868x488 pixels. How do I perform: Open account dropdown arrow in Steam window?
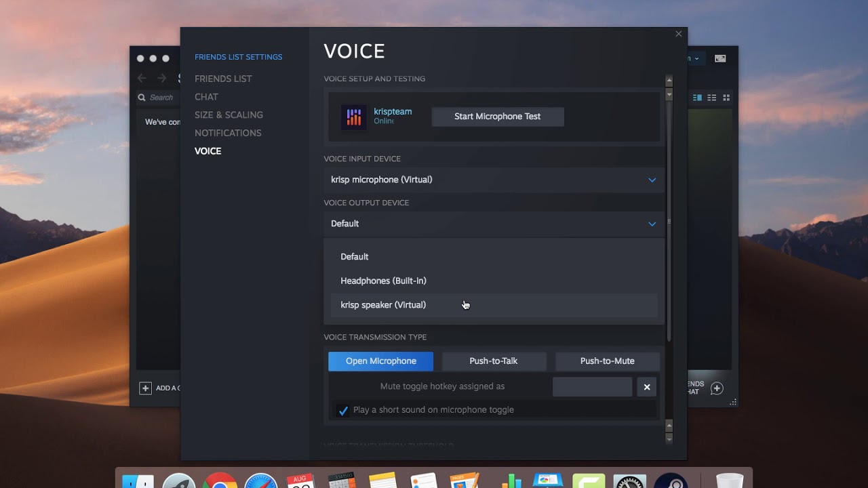click(696, 59)
